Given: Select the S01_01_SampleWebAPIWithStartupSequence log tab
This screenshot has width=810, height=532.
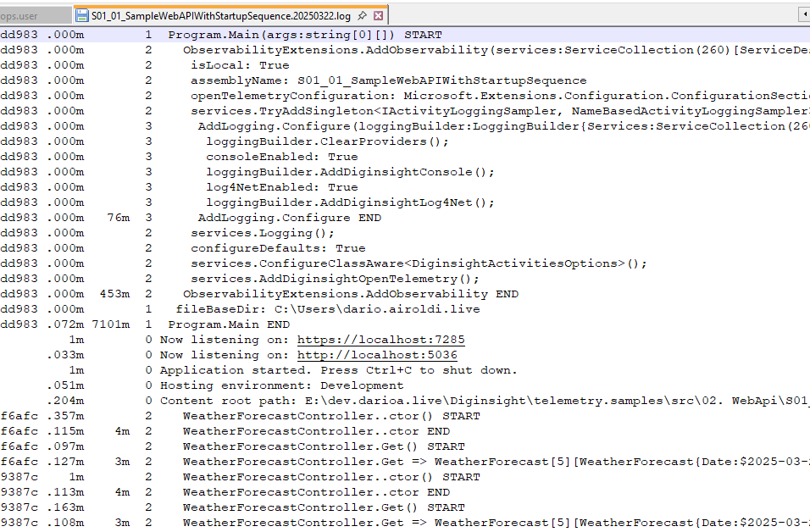Looking at the screenshot, I should click(x=220, y=15).
